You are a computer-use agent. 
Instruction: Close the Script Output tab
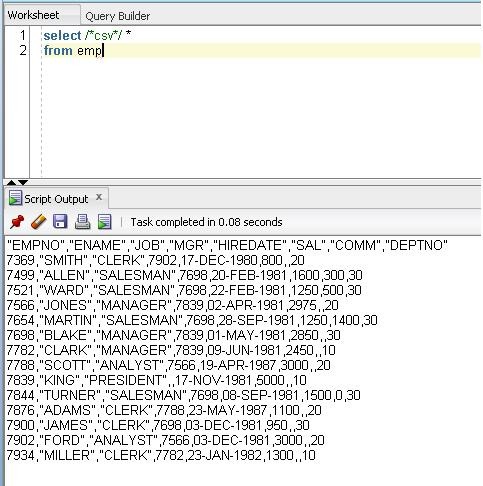pyautogui.click(x=99, y=197)
